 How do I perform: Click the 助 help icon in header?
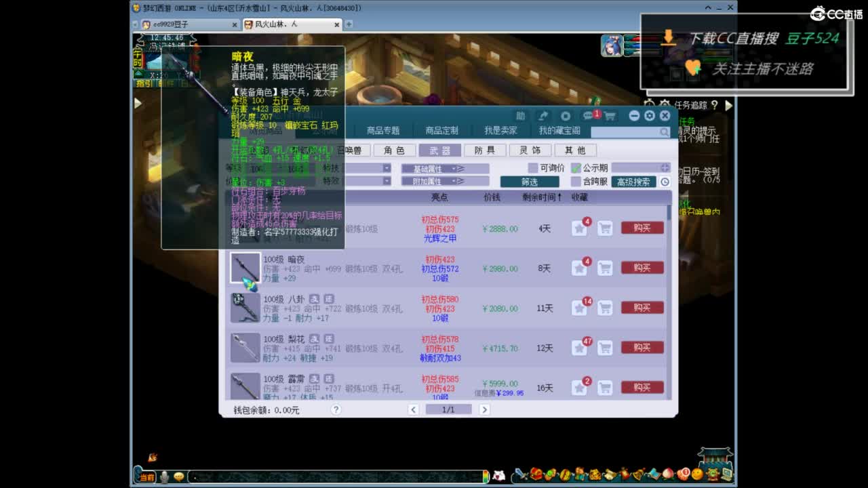(520, 116)
